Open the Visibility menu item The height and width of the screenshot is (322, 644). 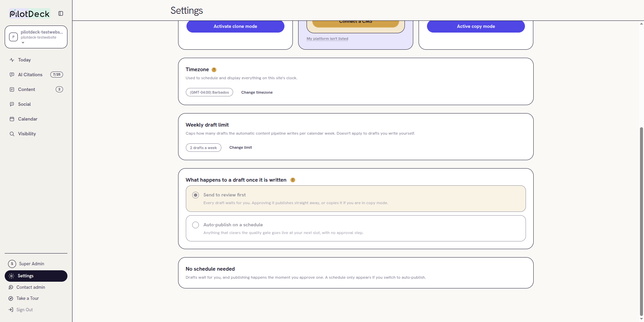click(36, 134)
